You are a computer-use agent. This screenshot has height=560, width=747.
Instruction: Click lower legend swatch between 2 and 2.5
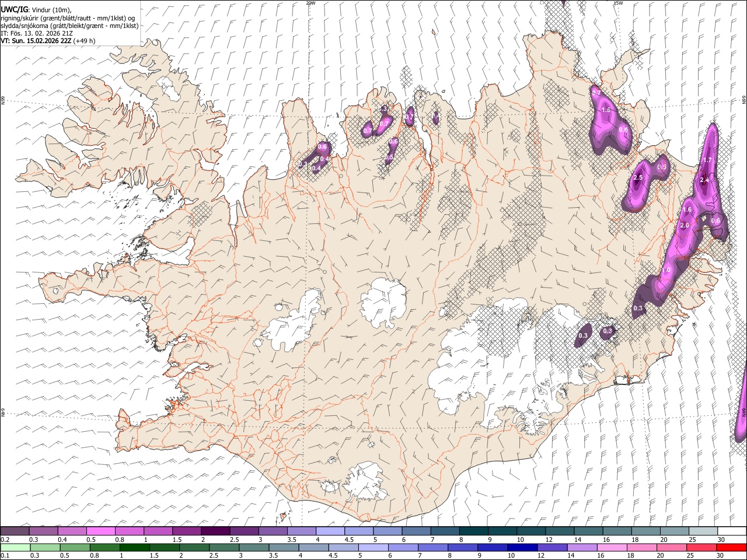point(195,547)
